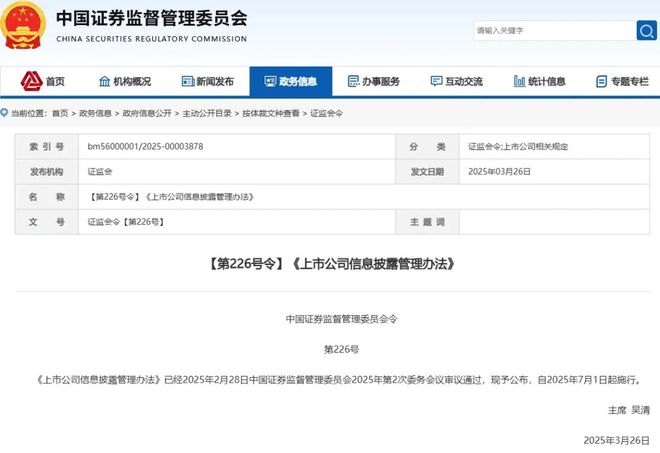Click the document icon beside 办事服务
Viewport: 660px width, 453px height.
(354, 81)
